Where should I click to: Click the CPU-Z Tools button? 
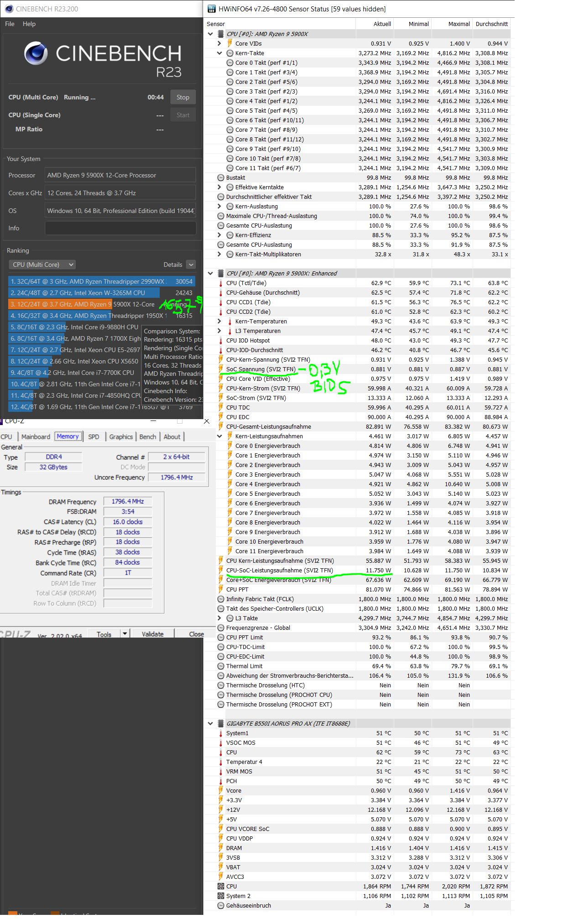(x=104, y=634)
